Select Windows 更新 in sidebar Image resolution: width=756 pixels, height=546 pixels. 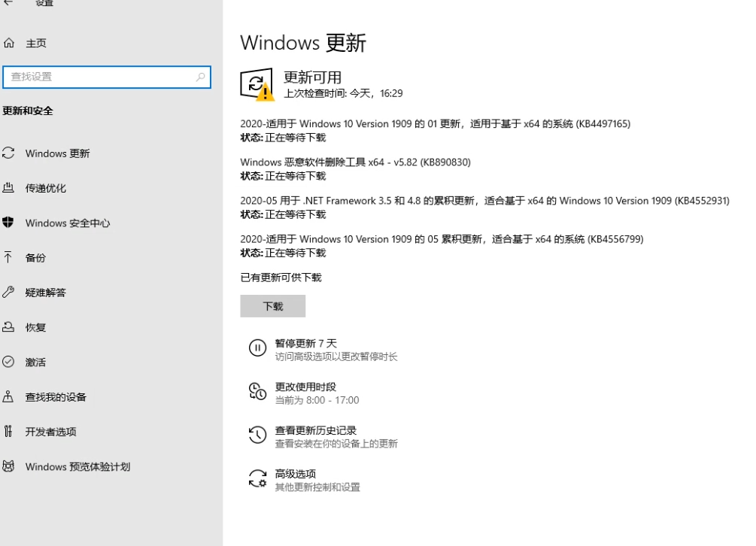point(57,153)
